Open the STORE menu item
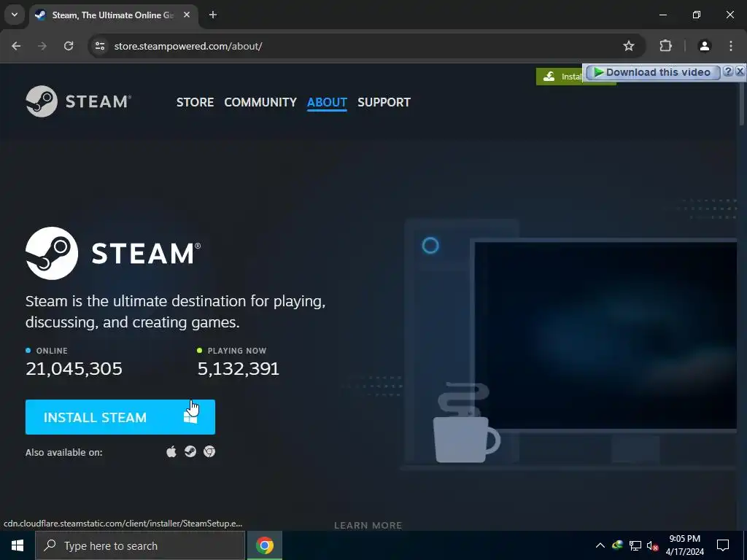Image resolution: width=747 pixels, height=560 pixels. 195,102
